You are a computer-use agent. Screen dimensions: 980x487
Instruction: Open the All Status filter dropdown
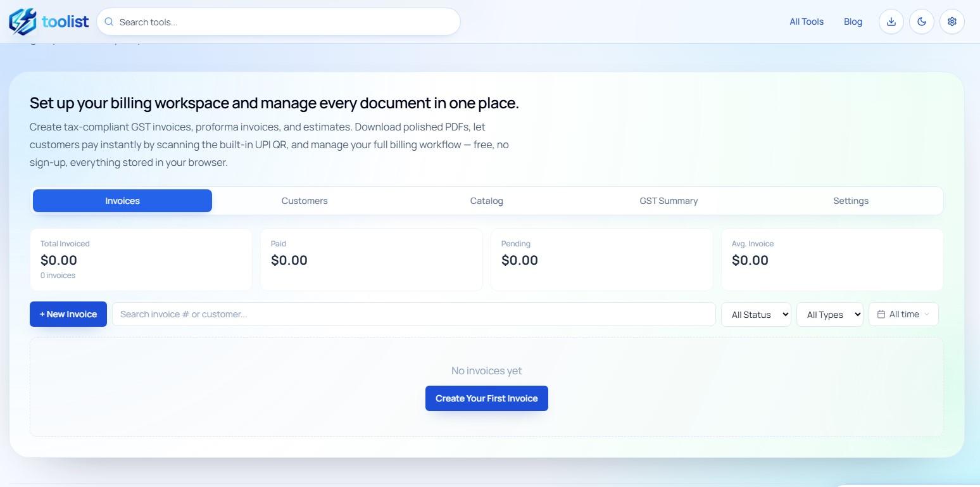click(756, 314)
